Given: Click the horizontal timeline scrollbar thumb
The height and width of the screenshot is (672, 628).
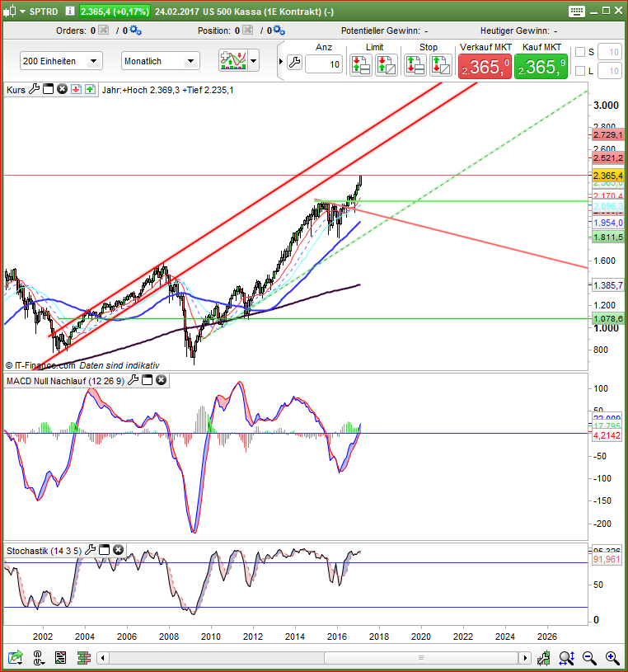Looking at the screenshot, I should (x=421, y=657).
